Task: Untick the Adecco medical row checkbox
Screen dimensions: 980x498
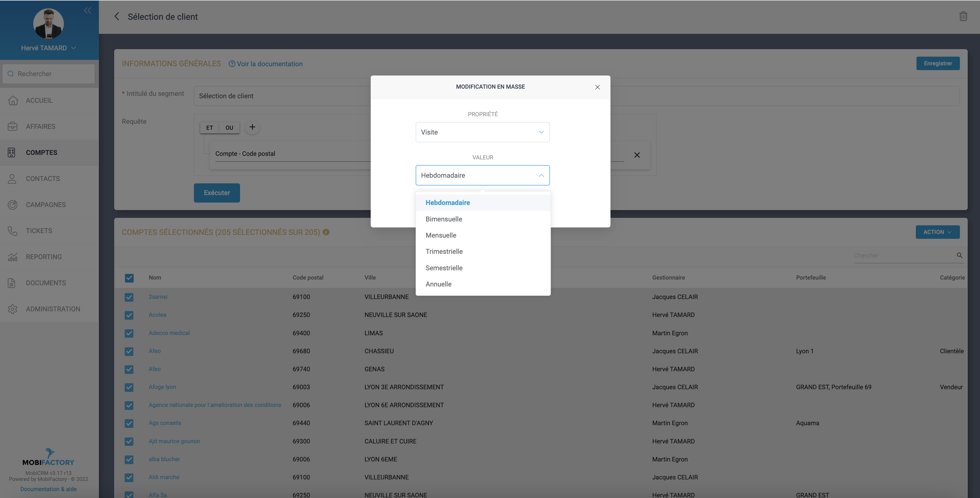Action: [x=129, y=333]
